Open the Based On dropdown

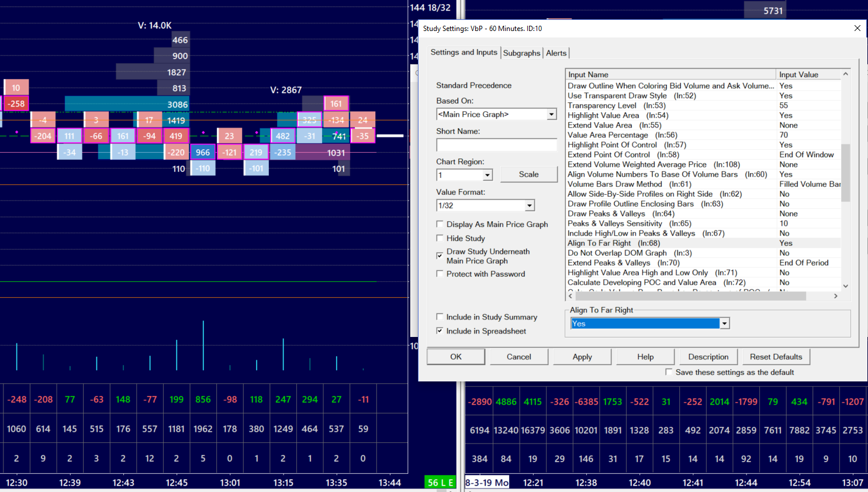coord(551,115)
